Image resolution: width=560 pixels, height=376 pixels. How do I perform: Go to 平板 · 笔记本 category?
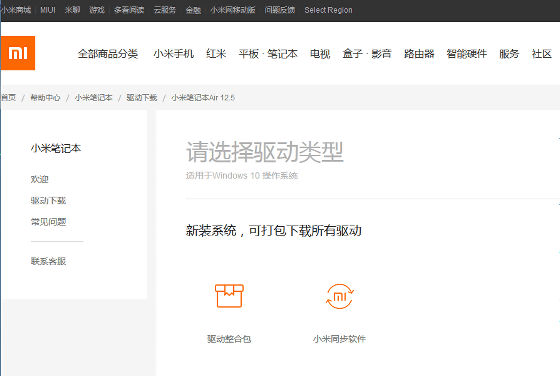268,54
